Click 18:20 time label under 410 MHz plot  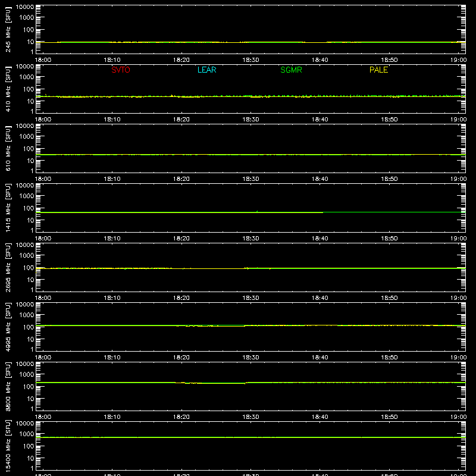(x=181, y=120)
